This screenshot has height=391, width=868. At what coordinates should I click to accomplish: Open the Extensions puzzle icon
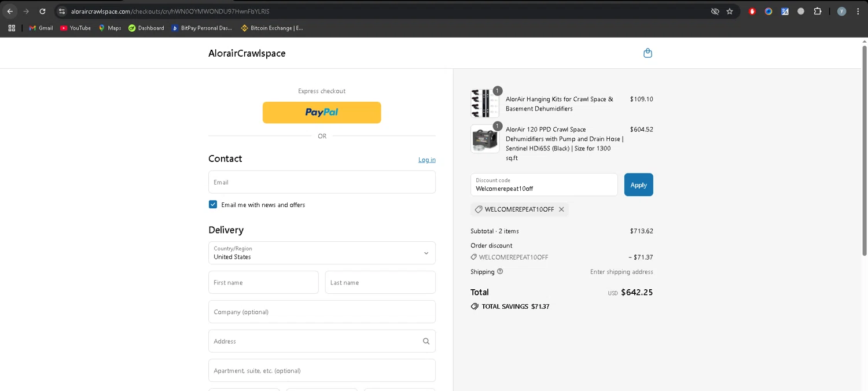pyautogui.click(x=817, y=11)
